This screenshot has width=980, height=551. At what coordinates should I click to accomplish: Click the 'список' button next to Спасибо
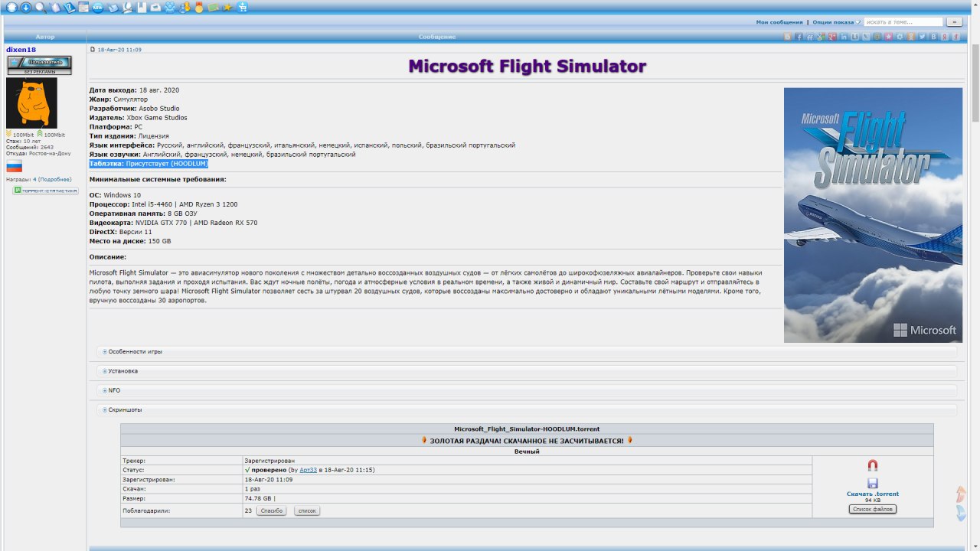pyautogui.click(x=307, y=510)
